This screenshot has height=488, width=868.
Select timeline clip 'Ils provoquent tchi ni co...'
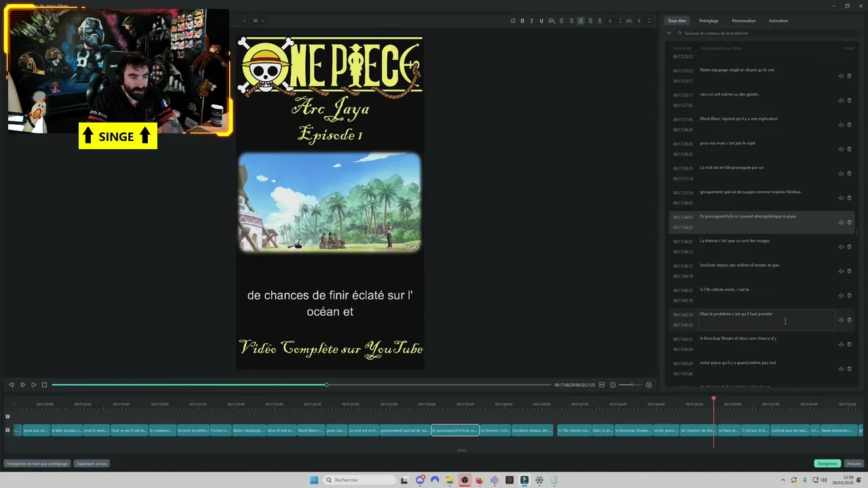point(455,430)
